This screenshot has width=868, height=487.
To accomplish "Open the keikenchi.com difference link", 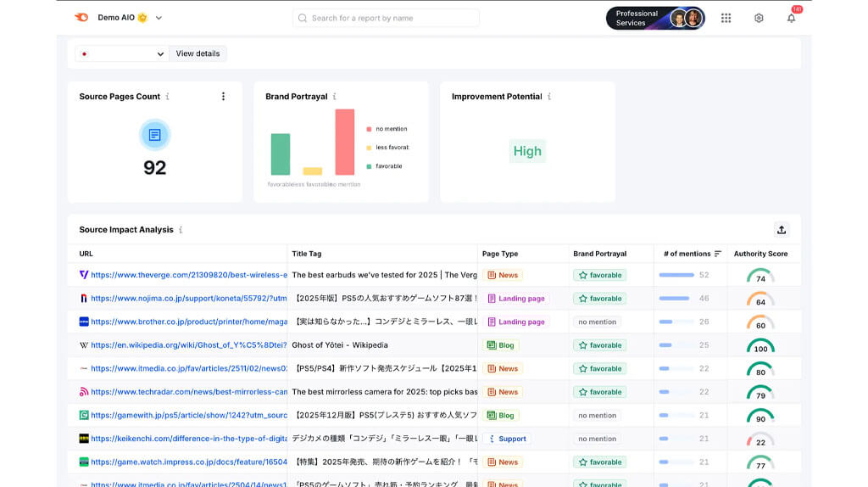I will pos(189,439).
